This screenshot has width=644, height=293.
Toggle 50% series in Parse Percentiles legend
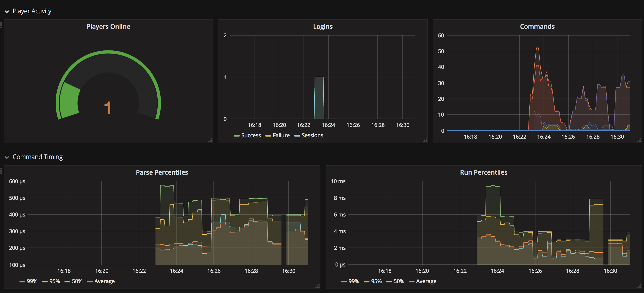tap(77, 281)
